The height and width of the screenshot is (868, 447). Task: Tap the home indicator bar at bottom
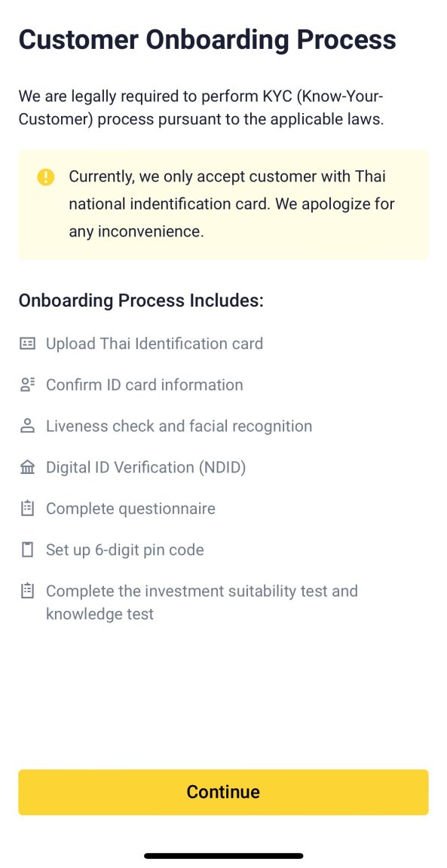click(x=223, y=856)
